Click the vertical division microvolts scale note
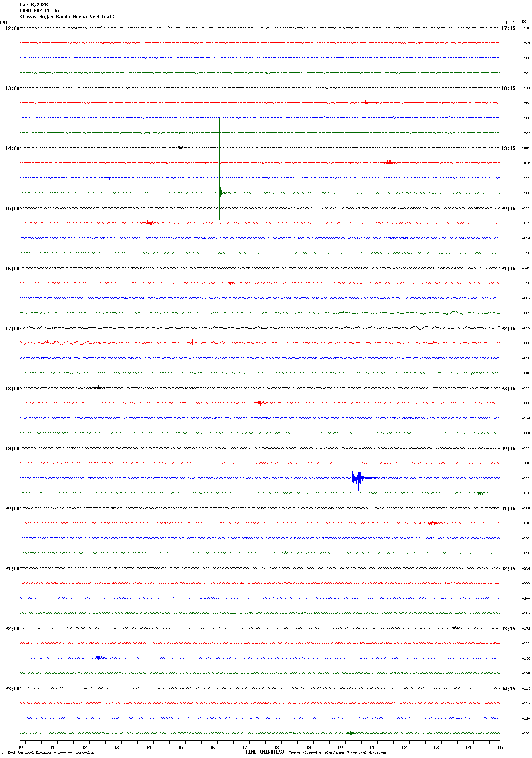Image resolution: width=532 pixels, height=758 pixels. coord(51,752)
